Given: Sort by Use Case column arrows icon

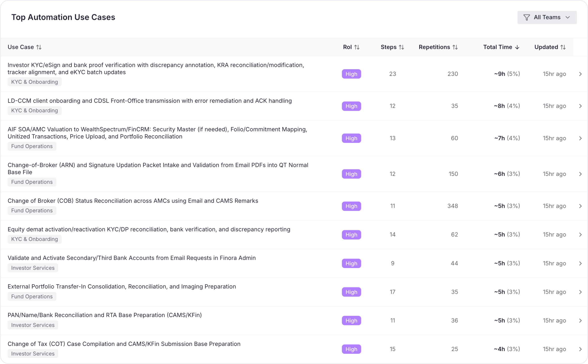Looking at the screenshot, I should tap(39, 47).
